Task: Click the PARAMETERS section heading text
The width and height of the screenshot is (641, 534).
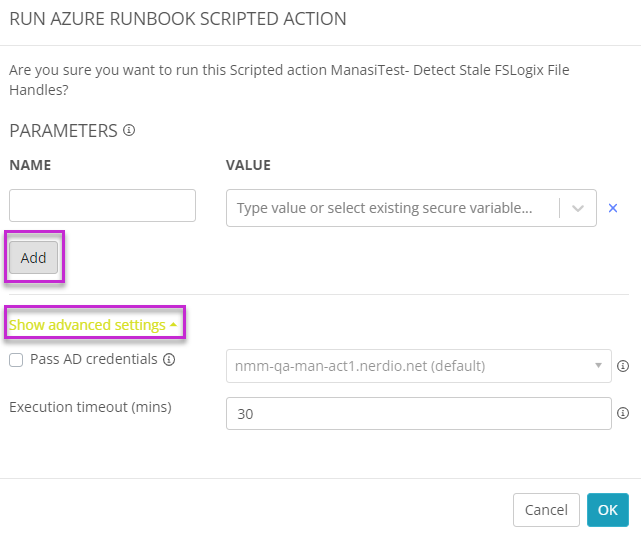Action: (x=63, y=131)
